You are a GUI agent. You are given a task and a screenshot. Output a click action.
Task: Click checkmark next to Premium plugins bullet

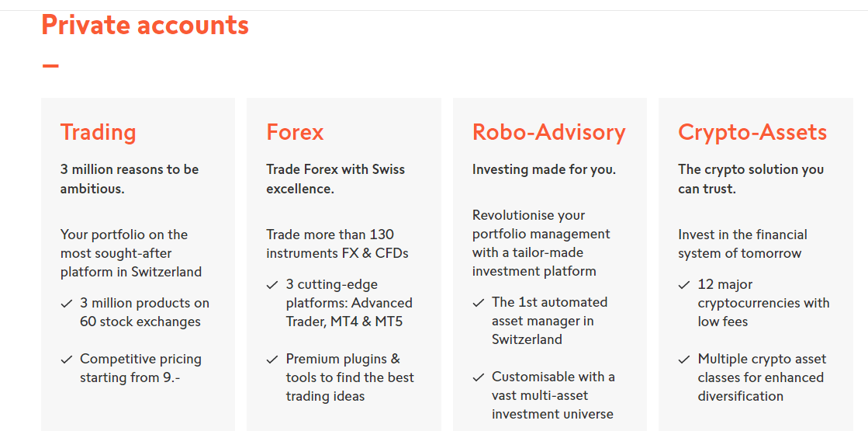(x=271, y=360)
